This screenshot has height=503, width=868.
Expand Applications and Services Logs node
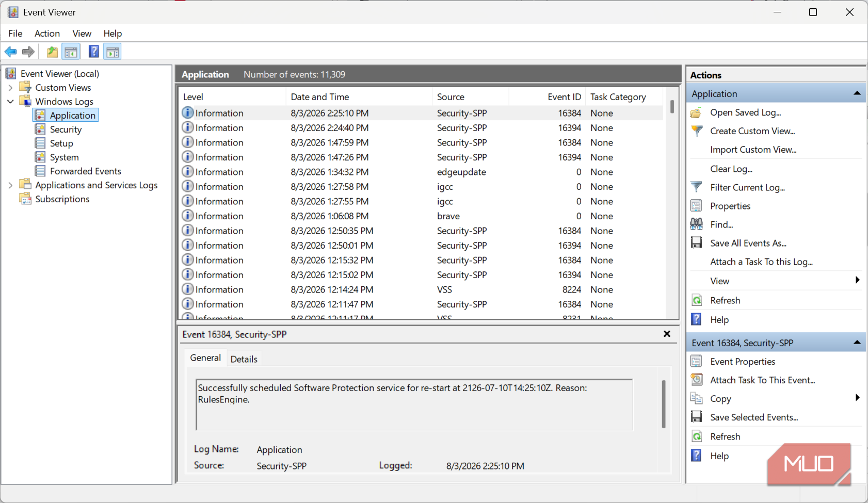coord(10,185)
